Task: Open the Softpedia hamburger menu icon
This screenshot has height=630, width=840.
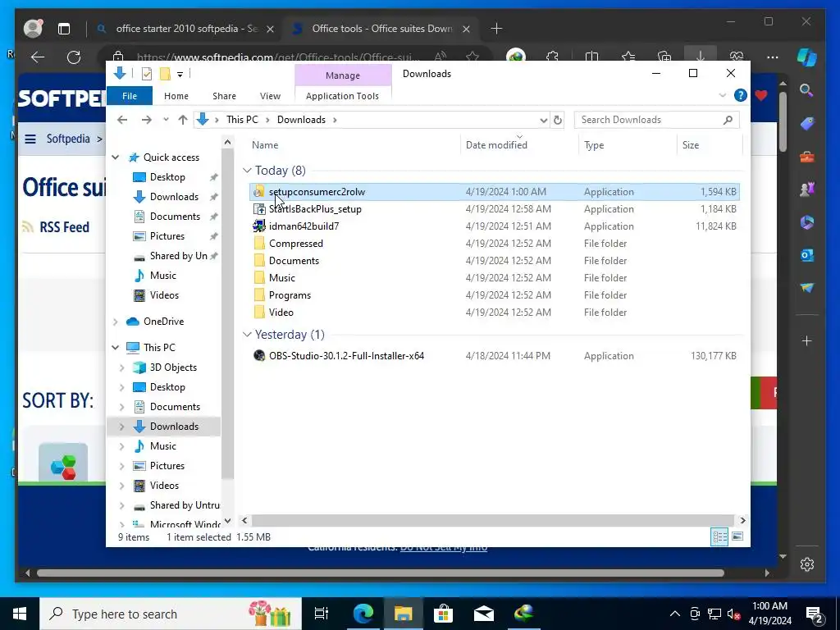Action: pos(30,139)
